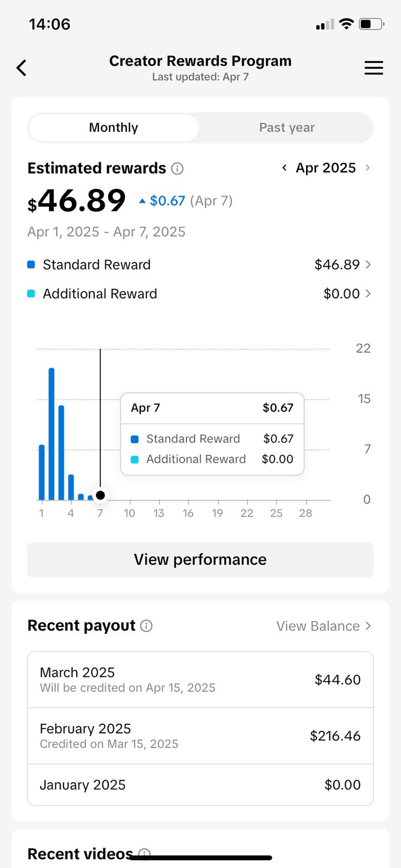Tap the back arrow icon

(x=22, y=68)
